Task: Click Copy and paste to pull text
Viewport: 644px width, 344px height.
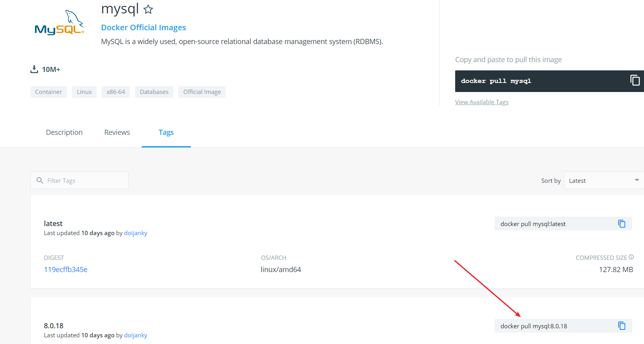Action: (x=508, y=60)
